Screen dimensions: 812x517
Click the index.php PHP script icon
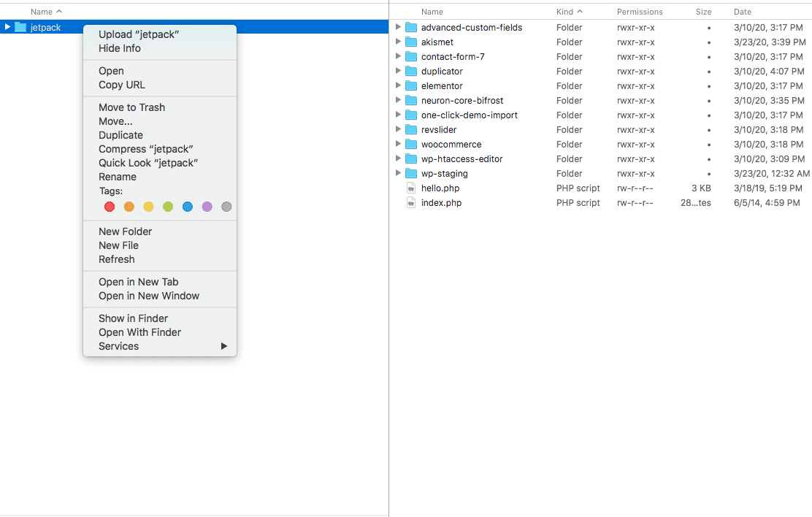[x=410, y=202]
